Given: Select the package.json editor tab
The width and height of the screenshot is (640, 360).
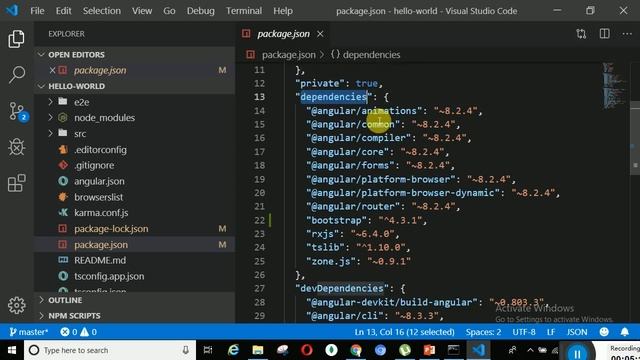Looking at the screenshot, I should coord(283,34).
